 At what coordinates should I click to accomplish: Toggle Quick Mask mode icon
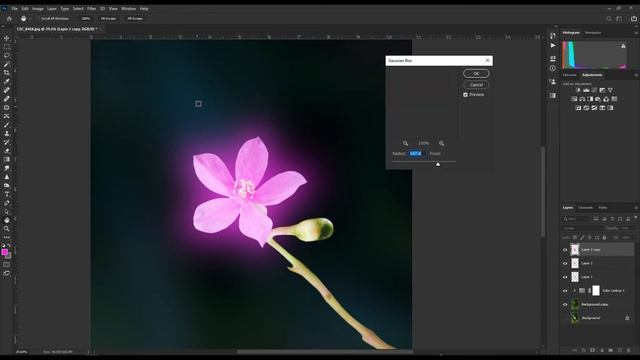coord(7,264)
